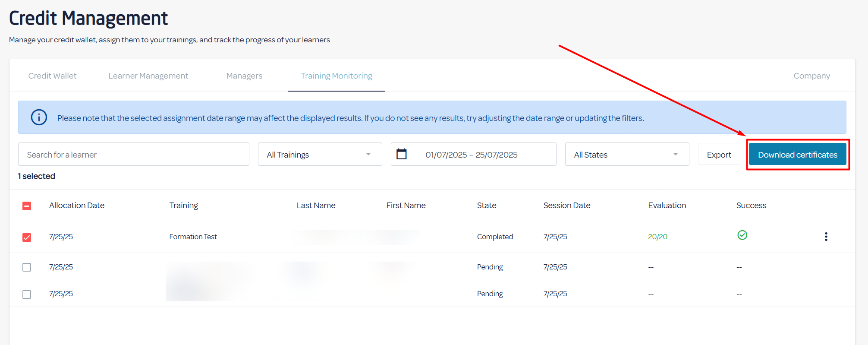
Task: Expand the All Trainings filter
Action: [319, 155]
